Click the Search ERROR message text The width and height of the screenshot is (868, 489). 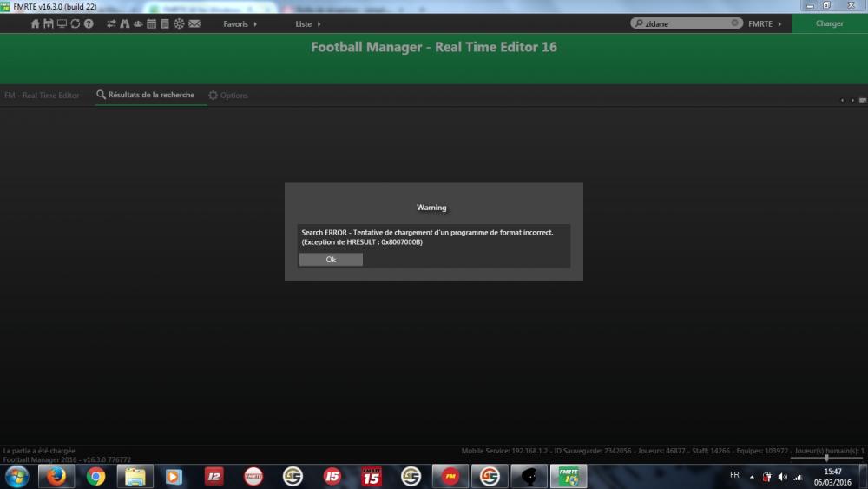pyautogui.click(x=427, y=237)
